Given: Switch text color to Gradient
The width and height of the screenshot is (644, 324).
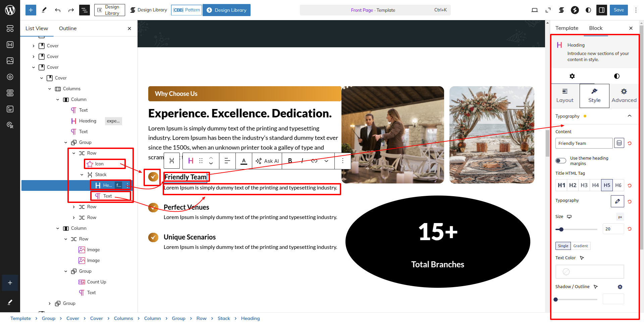Looking at the screenshot, I should [580, 246].
